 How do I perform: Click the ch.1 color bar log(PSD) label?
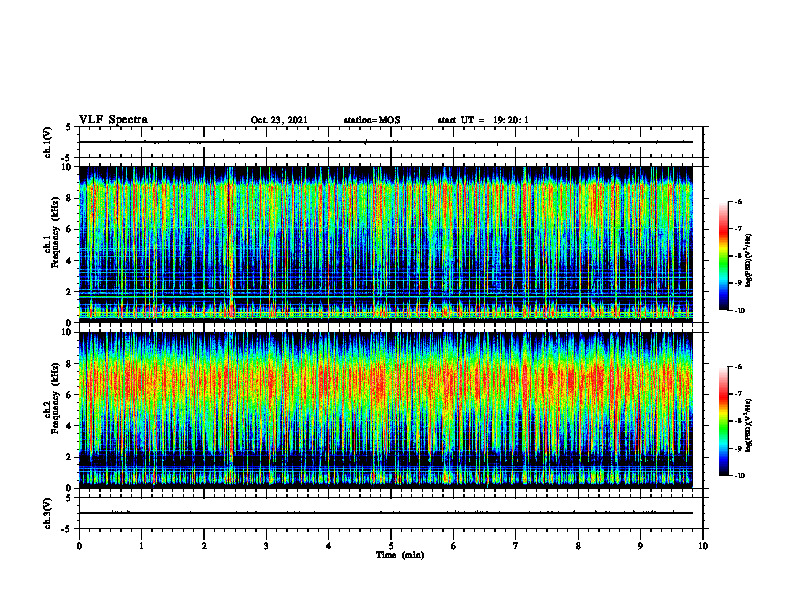pos(749,260)
